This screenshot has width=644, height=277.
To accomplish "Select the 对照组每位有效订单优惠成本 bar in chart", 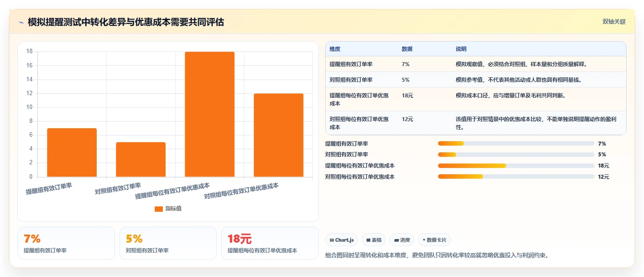I will (x=278, y=135).
